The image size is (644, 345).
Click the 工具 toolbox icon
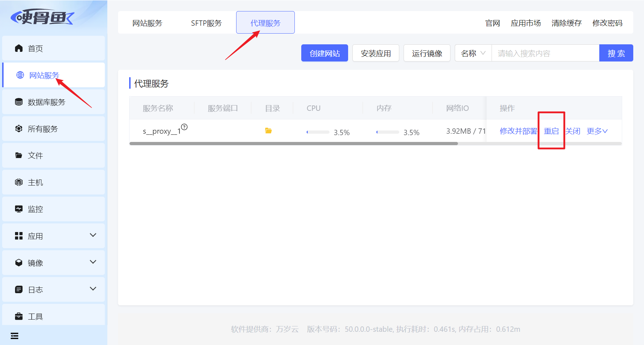click(x=19, y=316)
